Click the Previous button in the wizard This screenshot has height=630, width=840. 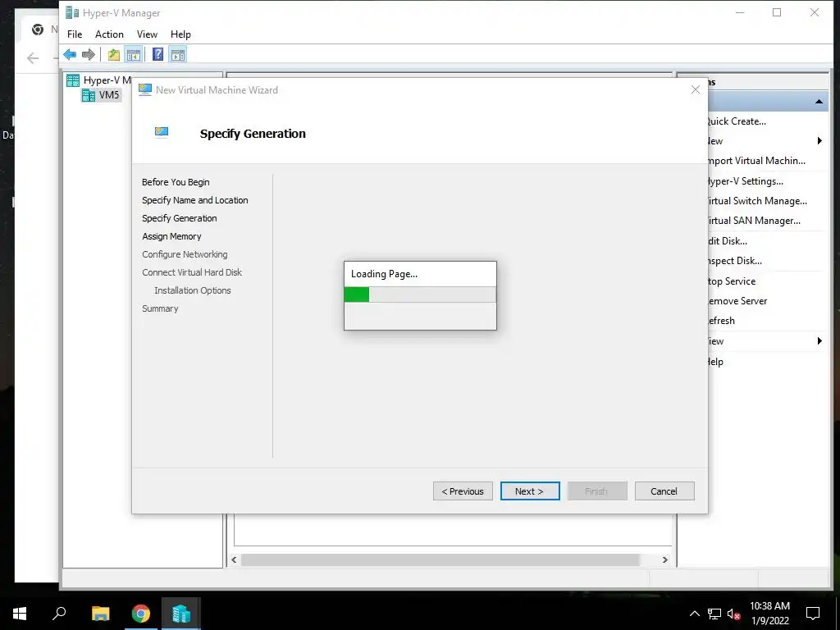click(x=463, y=491)
